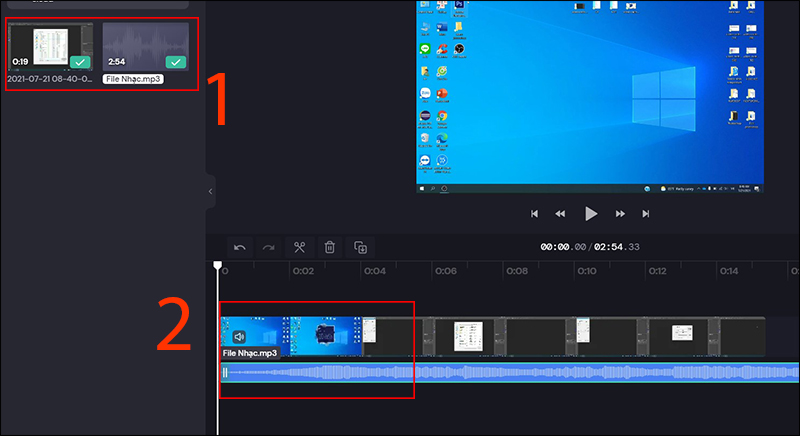The image size is (800, 436).
Task: Click the video clip in timeline
Action: (493, 336)
